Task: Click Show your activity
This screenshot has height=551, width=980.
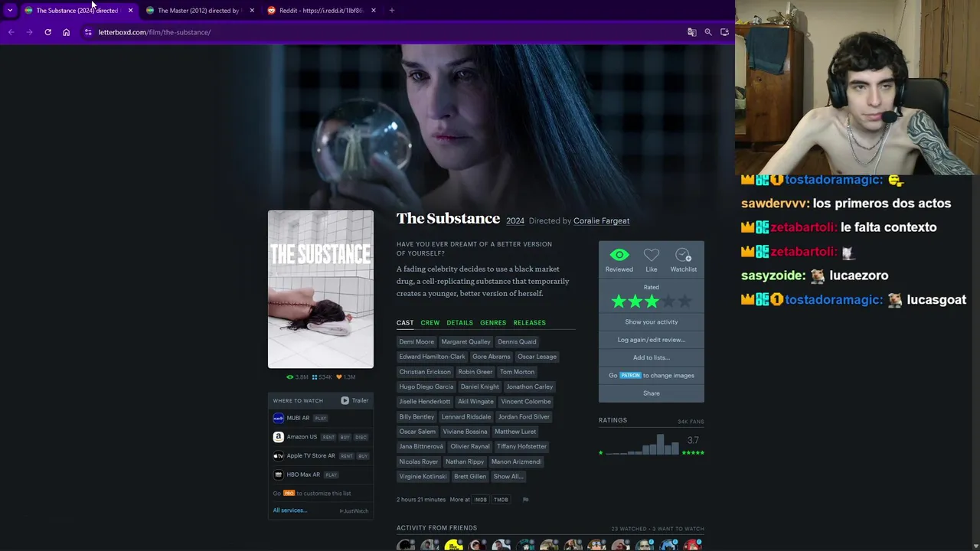Action: pyautogui.click(x=652, y=322)
